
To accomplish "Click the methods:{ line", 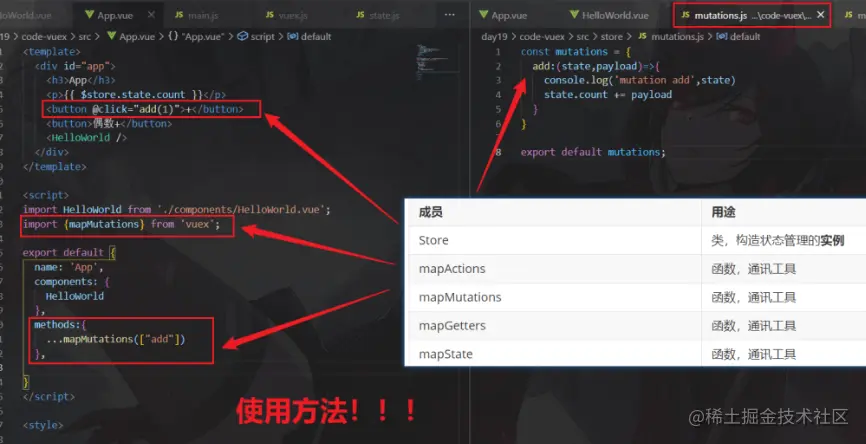I will (x=60, y=324).
